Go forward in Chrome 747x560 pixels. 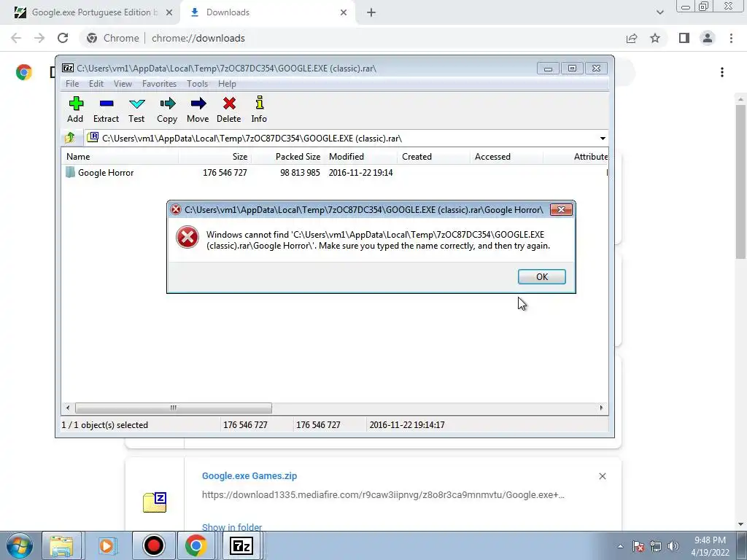pos(39,38)
